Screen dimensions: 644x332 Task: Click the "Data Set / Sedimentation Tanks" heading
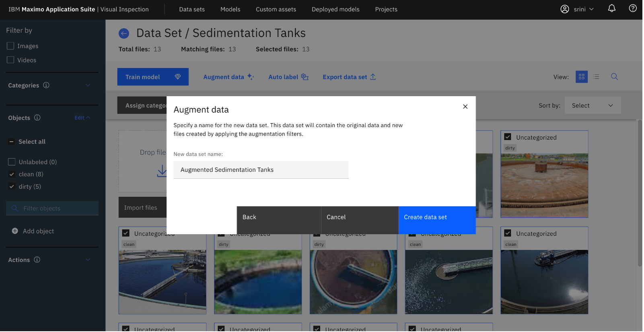(x=222, y=33)
